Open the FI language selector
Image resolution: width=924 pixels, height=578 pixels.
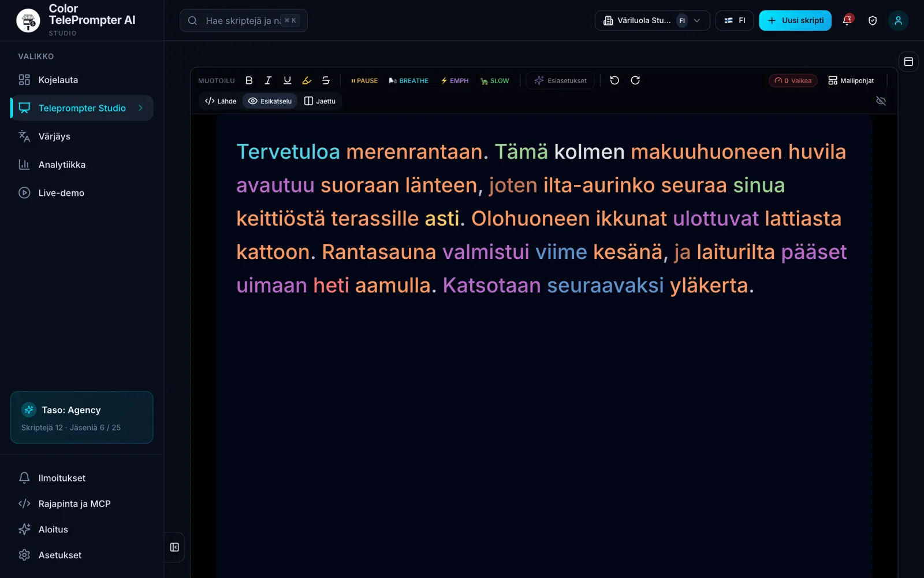click(x=735, y=20)
